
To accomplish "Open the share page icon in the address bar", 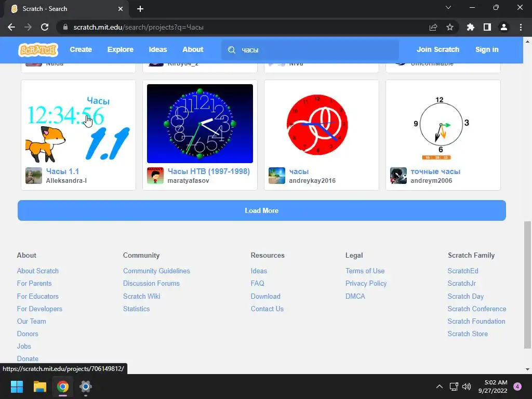I will [433, 27].
